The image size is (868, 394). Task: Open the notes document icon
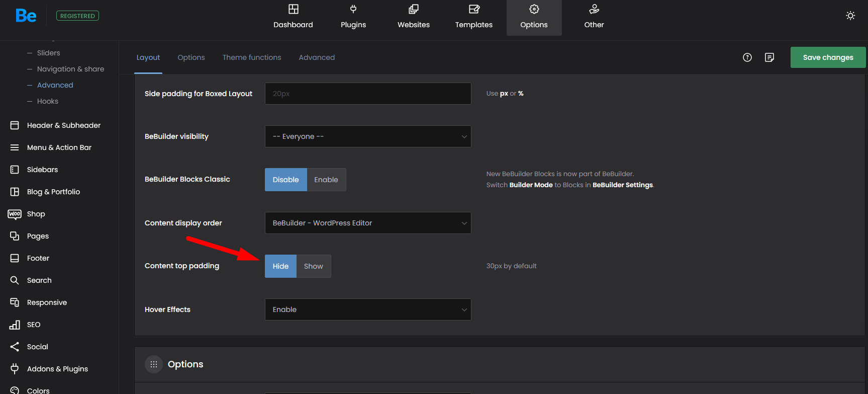click(x=769, y=57)
